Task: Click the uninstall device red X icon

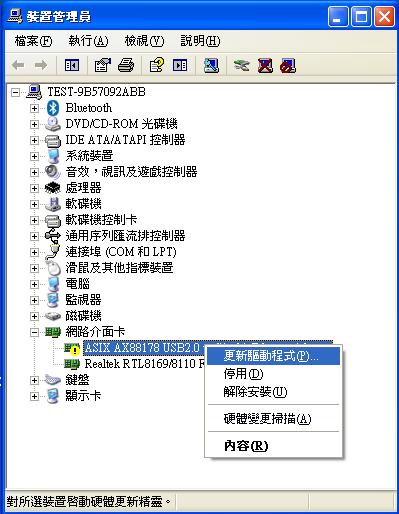Action: 265,65
